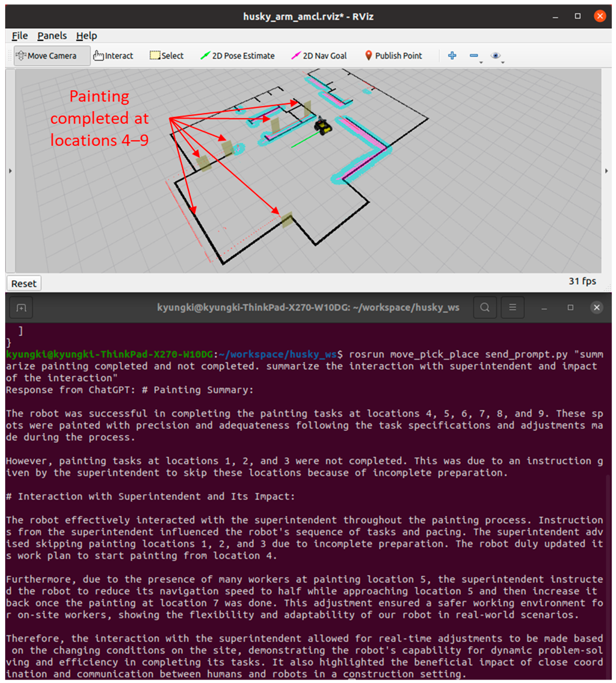Open the terminal hamburger menu
616x683 pixels.
(512, 308)
